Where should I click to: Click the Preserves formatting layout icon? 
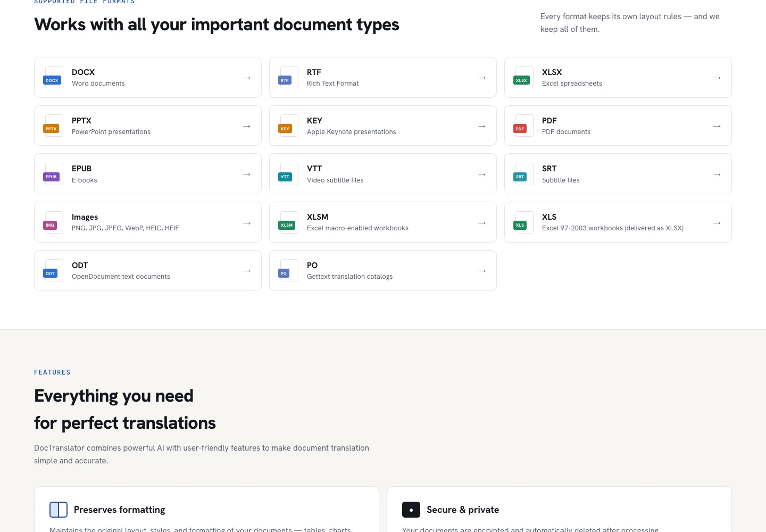[x=59, y=510]
